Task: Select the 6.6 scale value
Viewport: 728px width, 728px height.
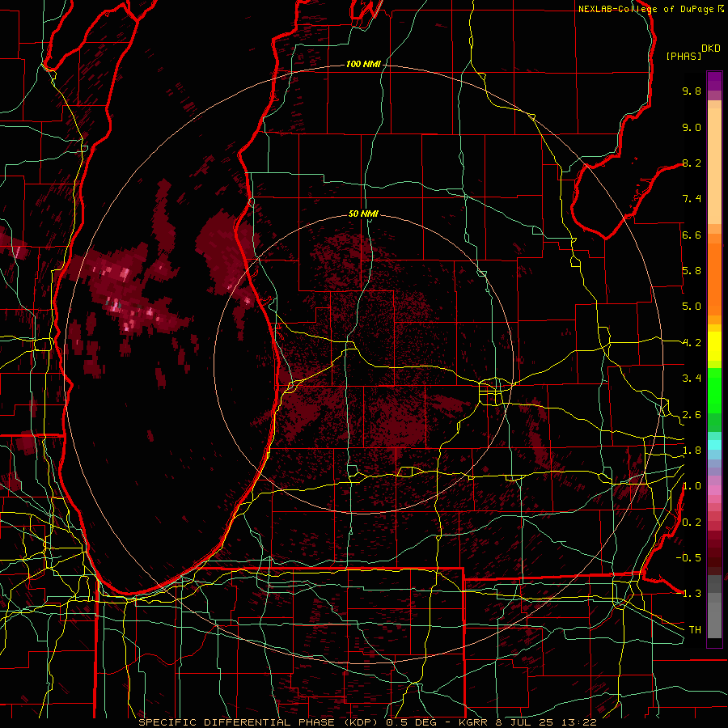Action: [x=692, y=235]
